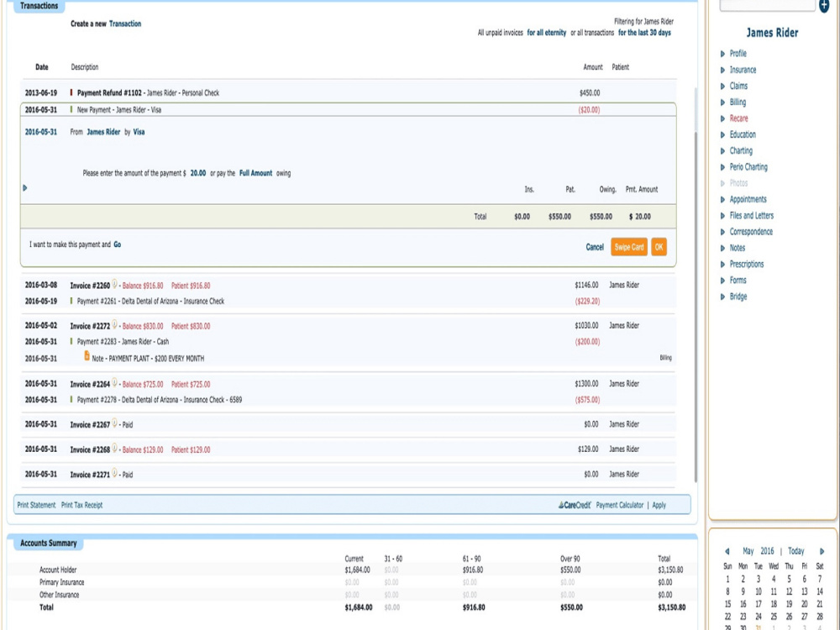Image resolution: width=840 pixels, height=630 pixels.
Task: Create a new Transaction link
Action: (125, 24)
